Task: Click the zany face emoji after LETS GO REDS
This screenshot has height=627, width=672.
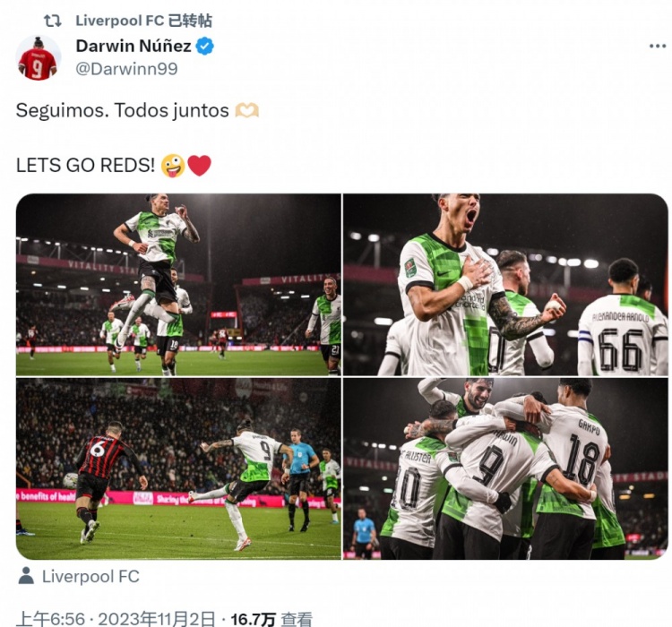Action: (173, 166)
